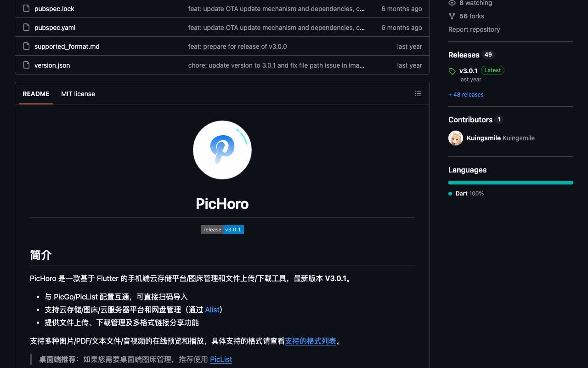Image resolution: width=588 pixels, height=368 pixels.
Task: Click the file icon beside version.json
Action: pyautogui.click(x=26, y=65)
